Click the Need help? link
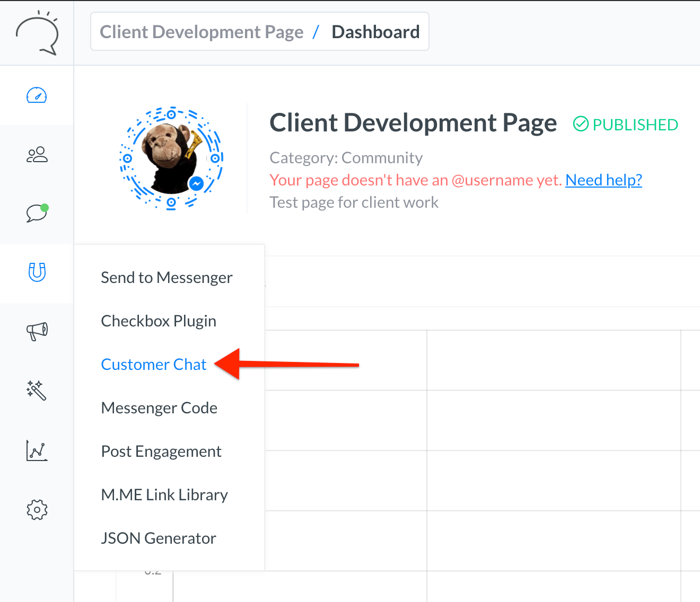 coord(603,180)
